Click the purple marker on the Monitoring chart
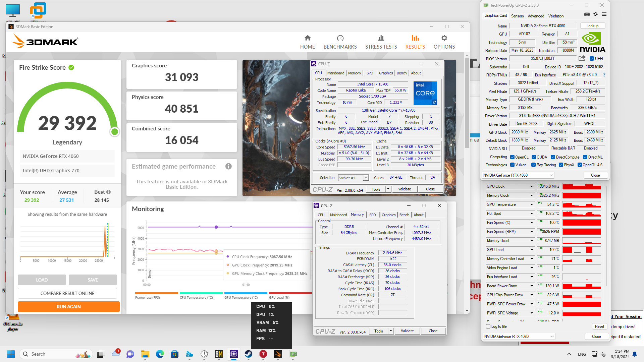 (216, 227)
